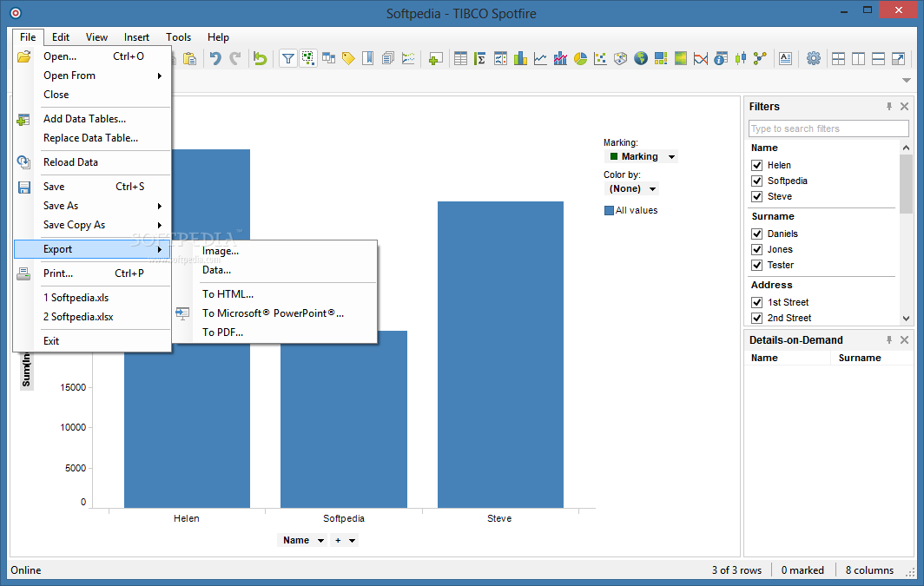Create a Network Graph visualization

pos(760,58)
